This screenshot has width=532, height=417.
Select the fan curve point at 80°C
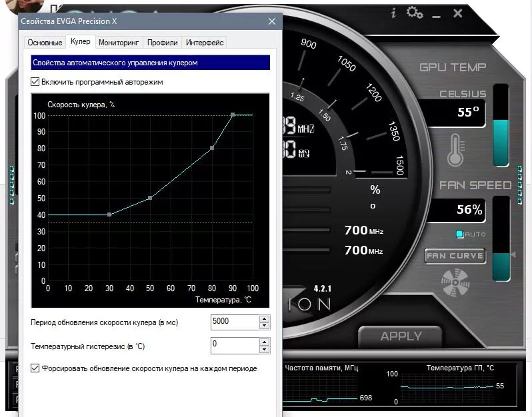click(212, 148)
